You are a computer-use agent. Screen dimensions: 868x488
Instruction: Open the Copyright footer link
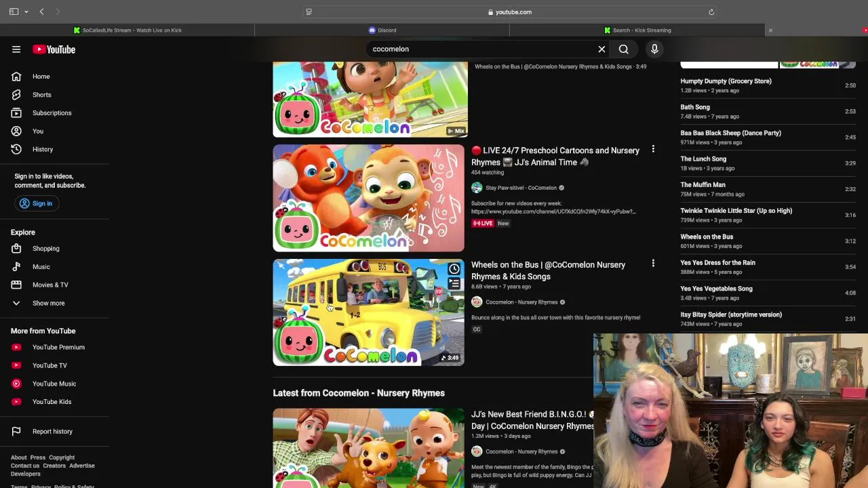pyautogui.click(x=62, y=457)
